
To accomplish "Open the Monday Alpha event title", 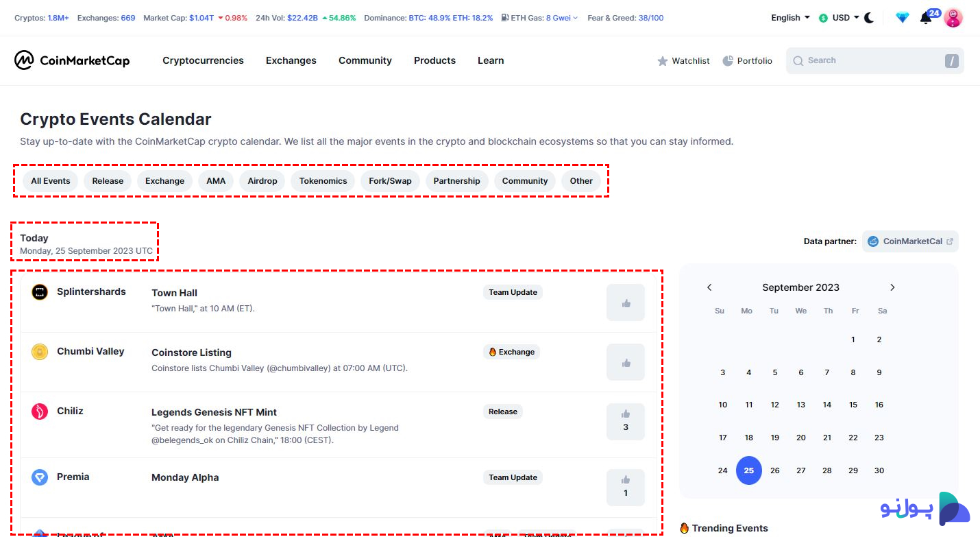I will 185,477.
